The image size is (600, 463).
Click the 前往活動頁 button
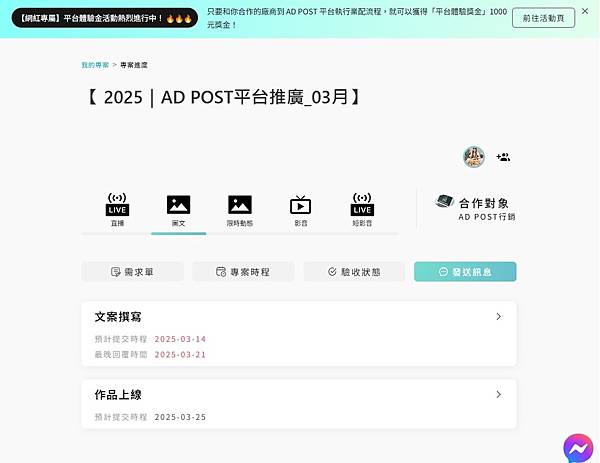543,18
